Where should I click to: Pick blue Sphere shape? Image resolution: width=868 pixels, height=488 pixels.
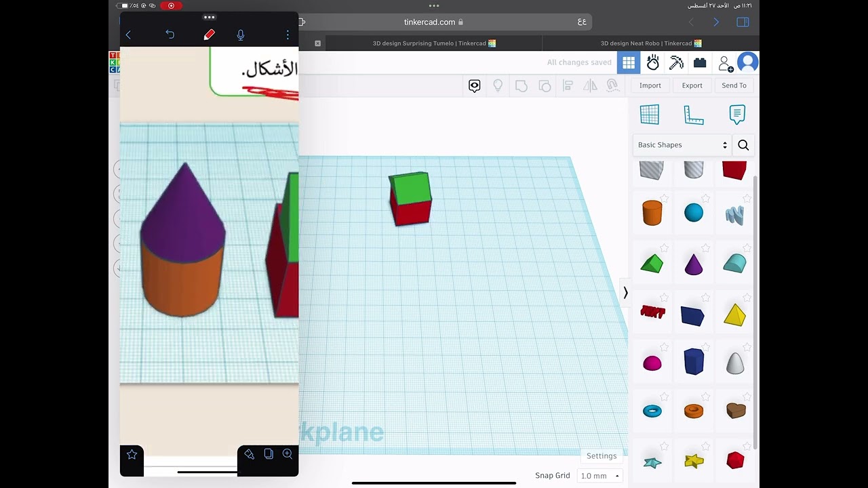coord(694,213)
